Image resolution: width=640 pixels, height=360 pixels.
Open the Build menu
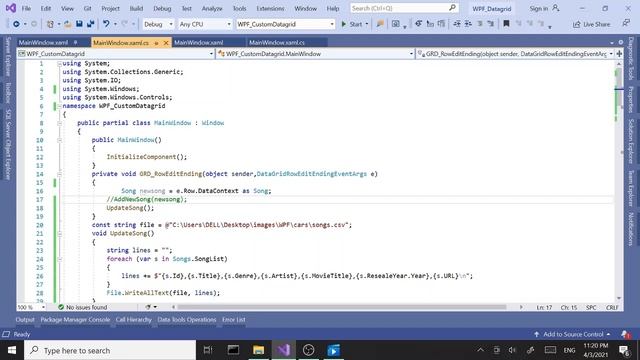tap(136, 8)
